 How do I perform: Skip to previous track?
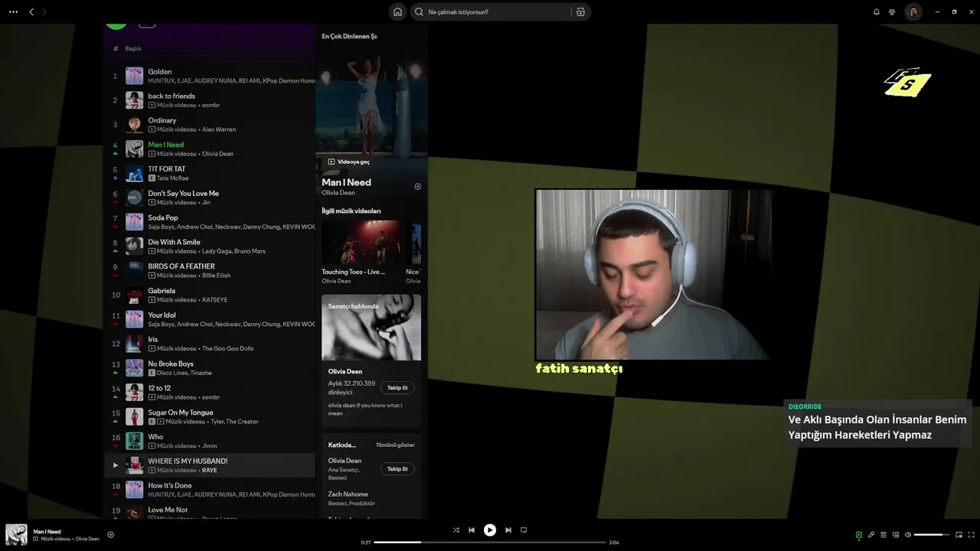coord(472,530)
